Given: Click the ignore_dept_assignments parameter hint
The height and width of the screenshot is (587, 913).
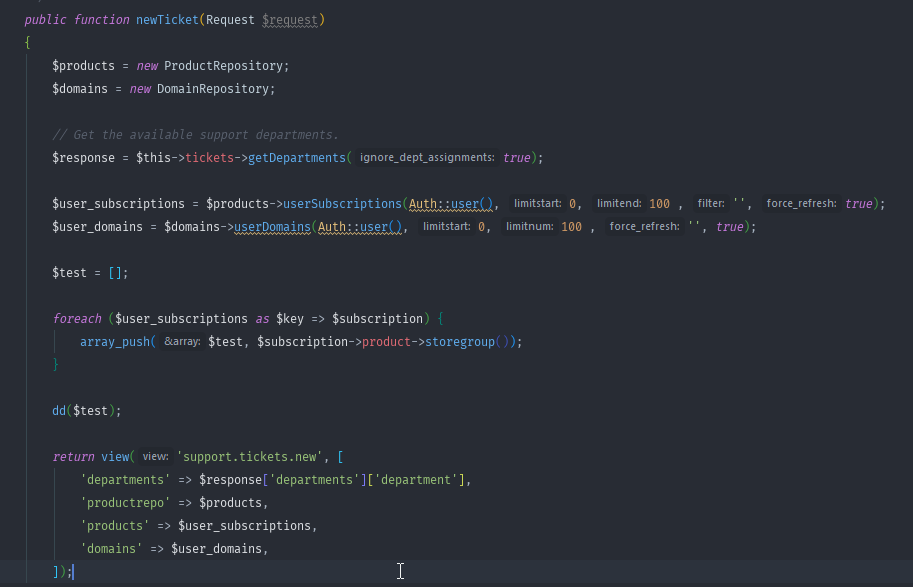Looking at the screenshot, I should 427,158.
